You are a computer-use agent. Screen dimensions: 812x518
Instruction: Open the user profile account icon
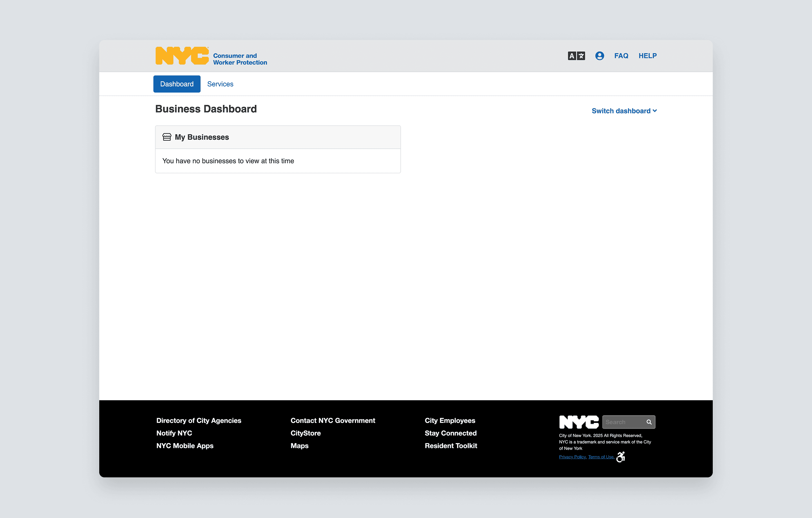pyautogui.click(x=599, y=56)
